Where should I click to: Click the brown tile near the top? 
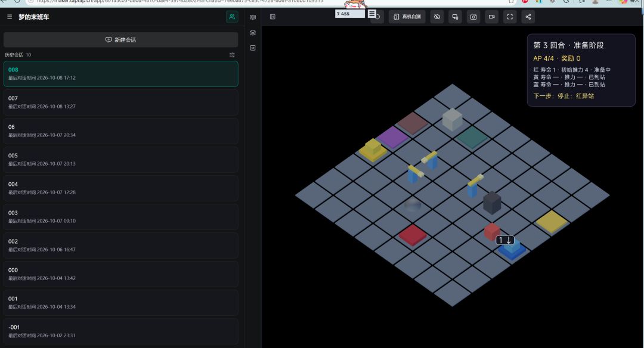pos(413,123)
